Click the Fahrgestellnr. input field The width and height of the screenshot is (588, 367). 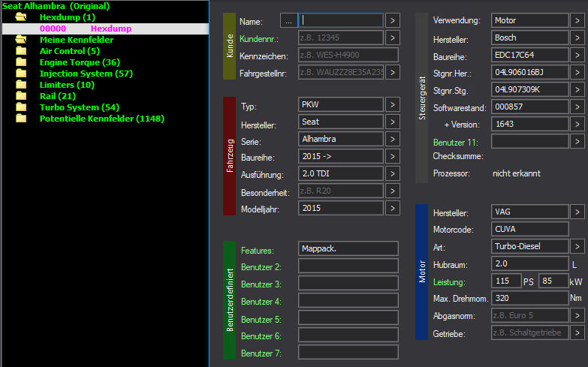pos(341,72)
